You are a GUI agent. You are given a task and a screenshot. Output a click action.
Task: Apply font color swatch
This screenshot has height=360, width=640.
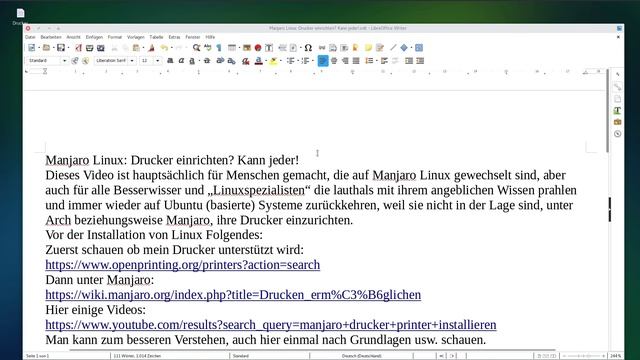258,61
